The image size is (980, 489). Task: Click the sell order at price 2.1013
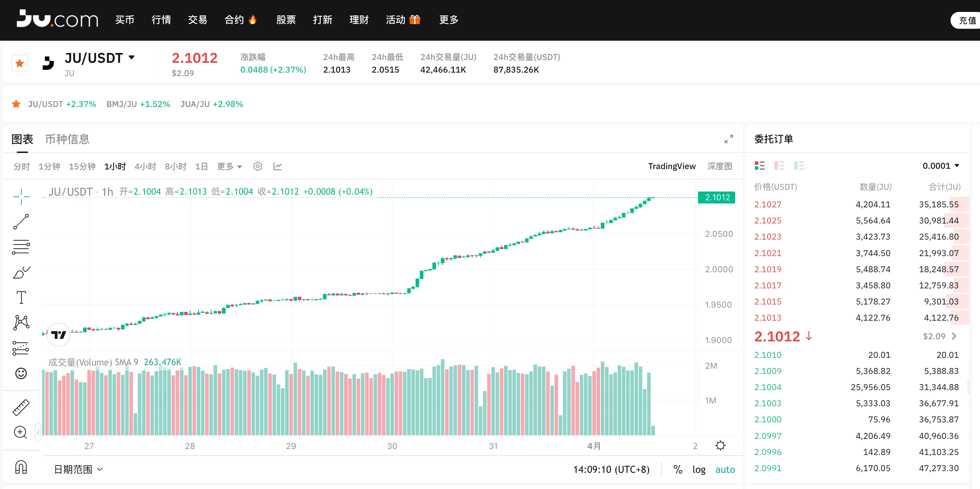pyautogui.click(x=858, y=318)
